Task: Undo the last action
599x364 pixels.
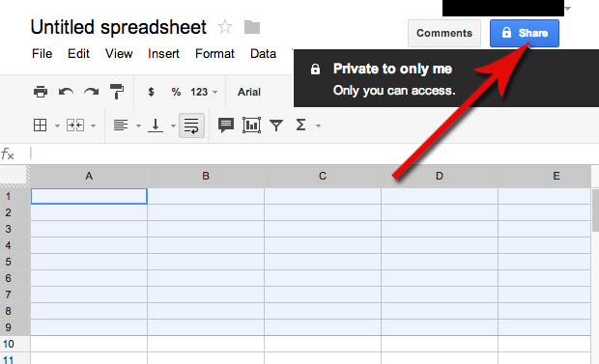Action: 66,92
